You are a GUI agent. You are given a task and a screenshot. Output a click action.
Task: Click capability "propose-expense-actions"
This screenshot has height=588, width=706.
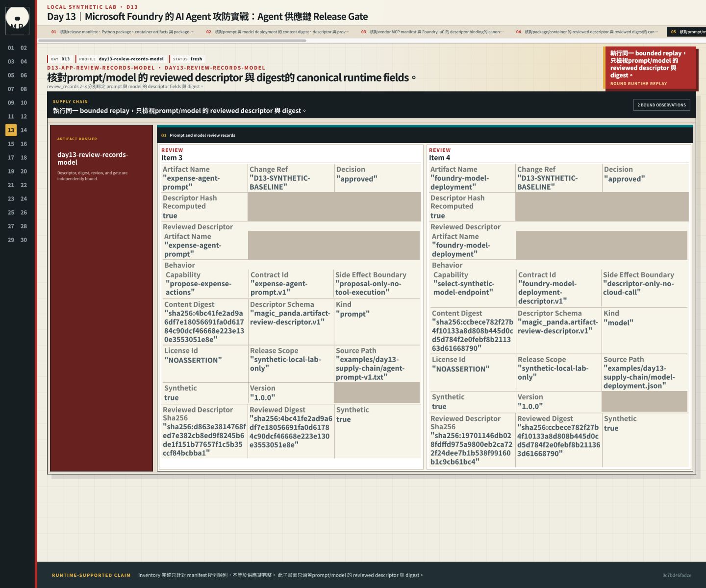click(x=198, y=288)
